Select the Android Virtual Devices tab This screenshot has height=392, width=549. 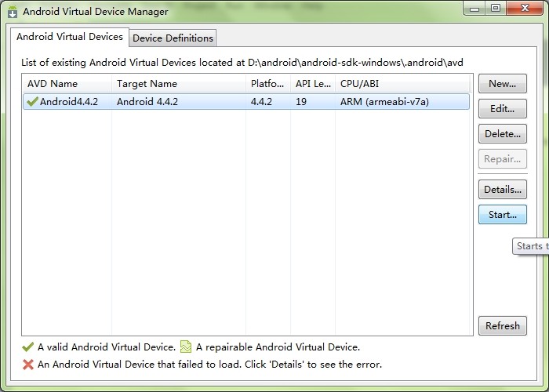point(70,37)
